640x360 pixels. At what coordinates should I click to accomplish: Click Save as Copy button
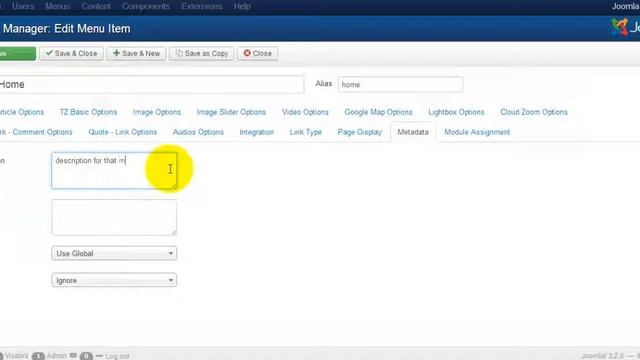point(202,53)
